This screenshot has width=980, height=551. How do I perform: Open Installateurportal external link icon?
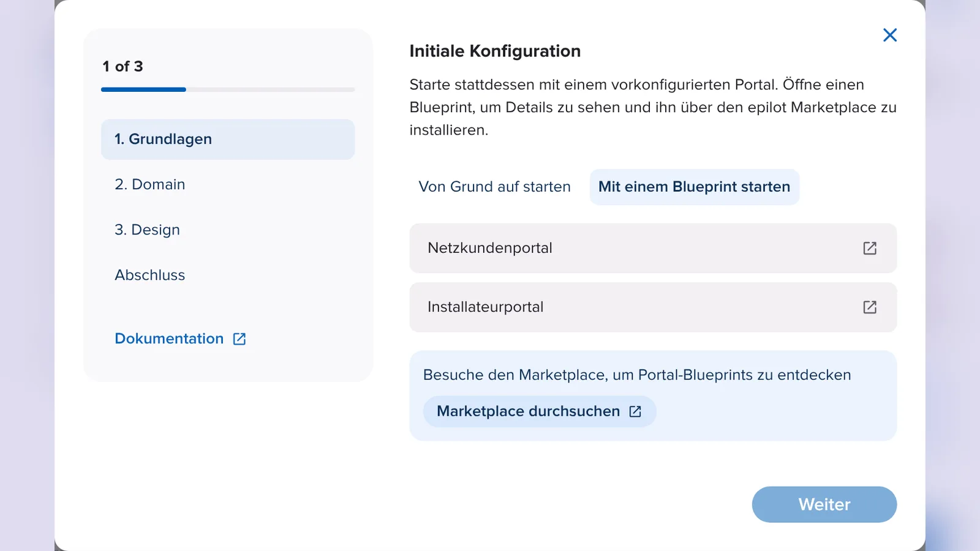(x=870, y=307)
